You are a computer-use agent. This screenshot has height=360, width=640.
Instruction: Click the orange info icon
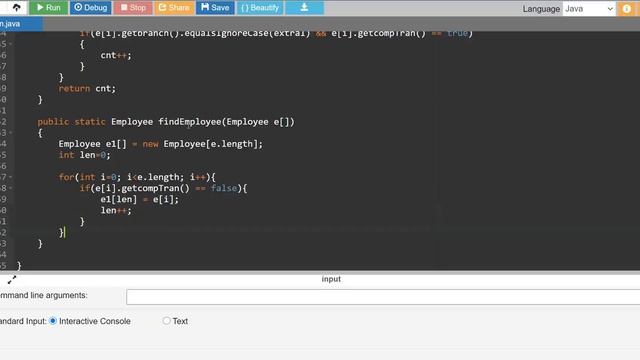coord(626,9)
